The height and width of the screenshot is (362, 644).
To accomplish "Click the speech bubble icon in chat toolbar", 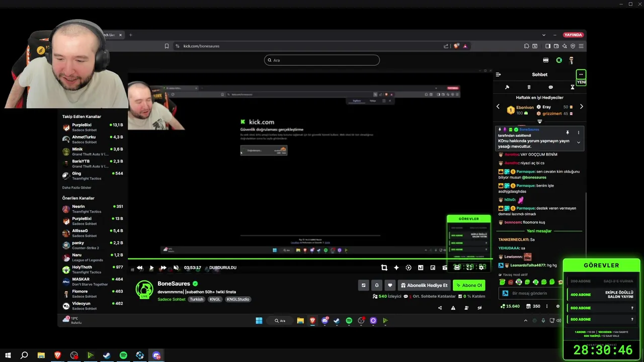I will [x=550, y=87].
